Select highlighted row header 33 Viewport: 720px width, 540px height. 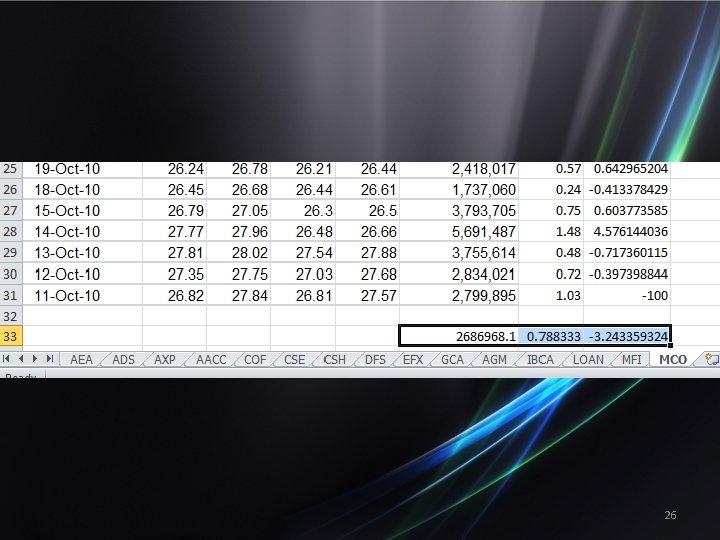(x=10, y=336)
